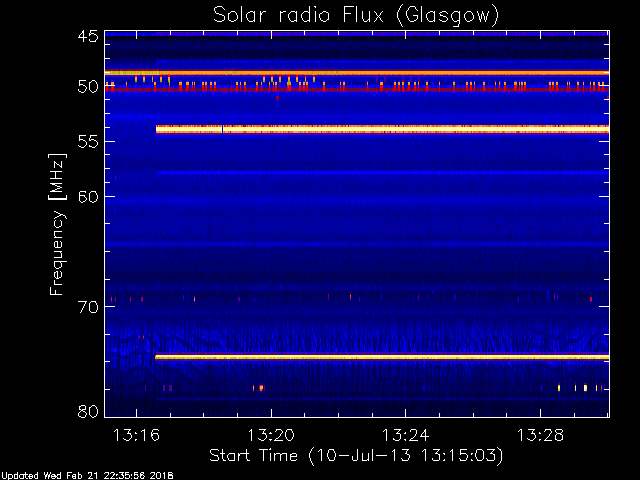Click the dark gap in the 54 MHz band
640x480 pixels.
click(x=222, y=129)
